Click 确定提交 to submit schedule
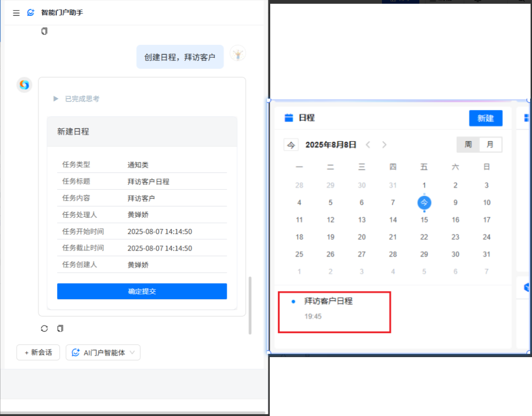Viewport: 532px width, 416px height. (x=142, y=291)
